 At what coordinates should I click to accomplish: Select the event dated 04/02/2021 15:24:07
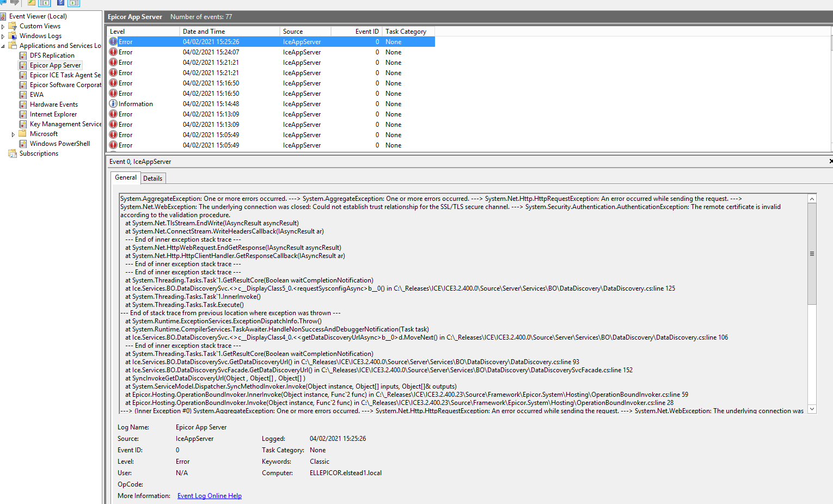pyautogui.click(x=271, y=52)
